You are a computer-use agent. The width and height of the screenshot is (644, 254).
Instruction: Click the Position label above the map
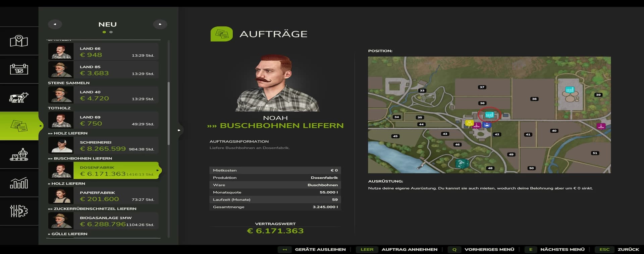(x=380, y=51)
